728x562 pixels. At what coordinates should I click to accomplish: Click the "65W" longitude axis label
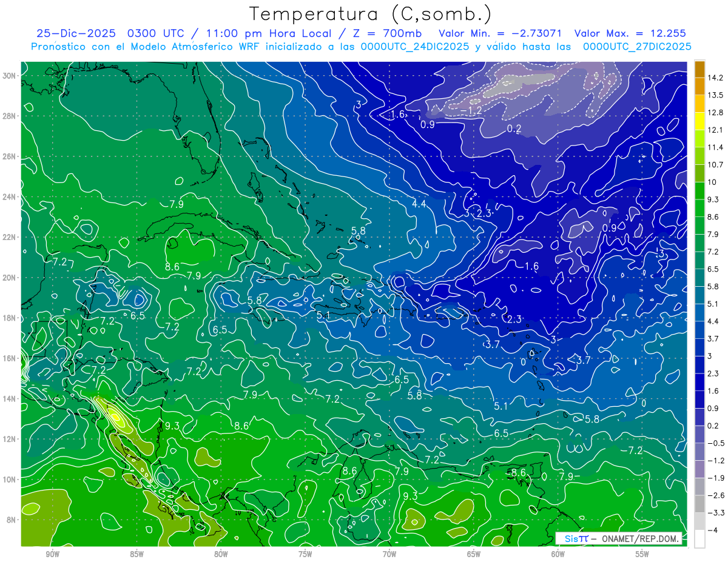point(474,554)
